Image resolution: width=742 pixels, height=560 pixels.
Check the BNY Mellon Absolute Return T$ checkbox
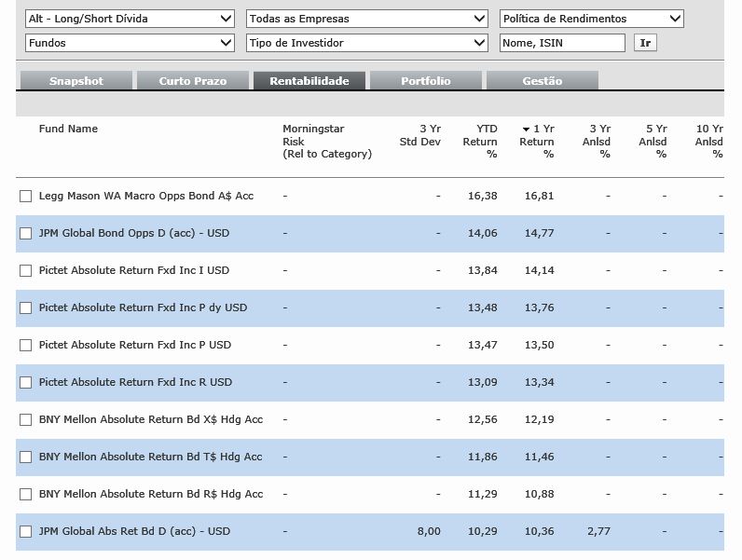click(x=25, y=457)
